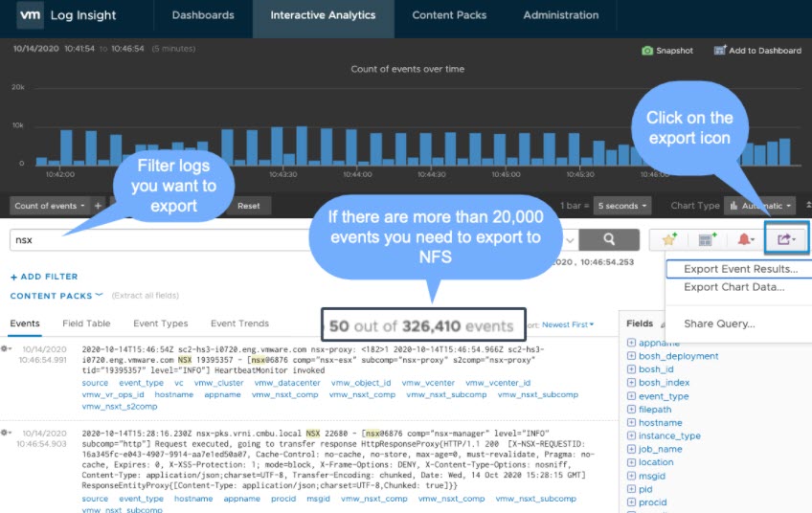Click the export share icon

(786, 239)
